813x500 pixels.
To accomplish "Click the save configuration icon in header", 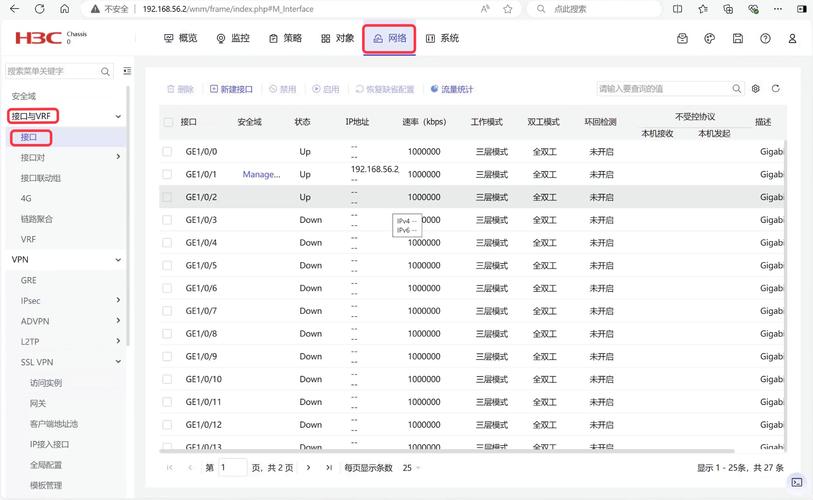I will [738, 38].
